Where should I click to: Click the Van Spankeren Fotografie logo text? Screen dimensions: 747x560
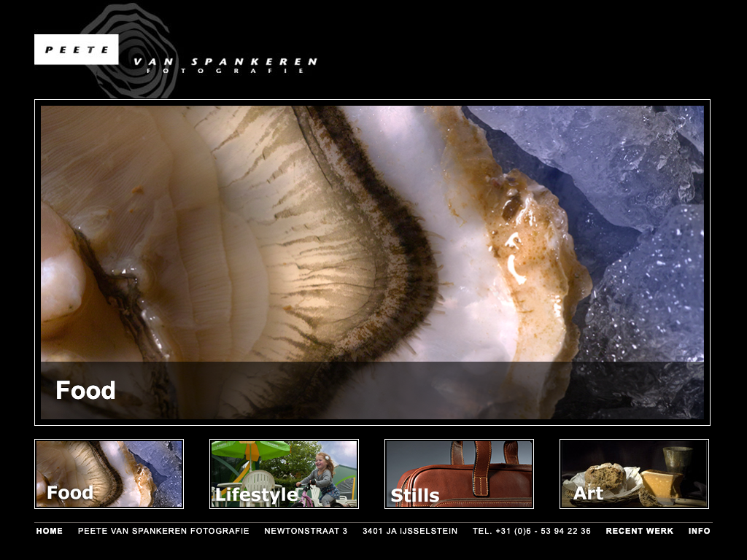pyautogui.click(x=225, y=65)
